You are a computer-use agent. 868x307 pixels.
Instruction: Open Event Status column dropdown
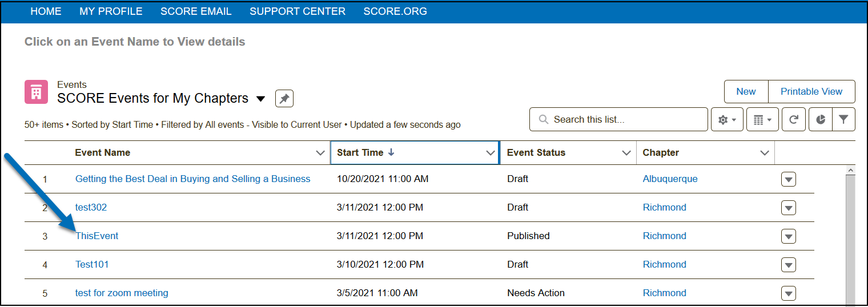coord(626,153)
